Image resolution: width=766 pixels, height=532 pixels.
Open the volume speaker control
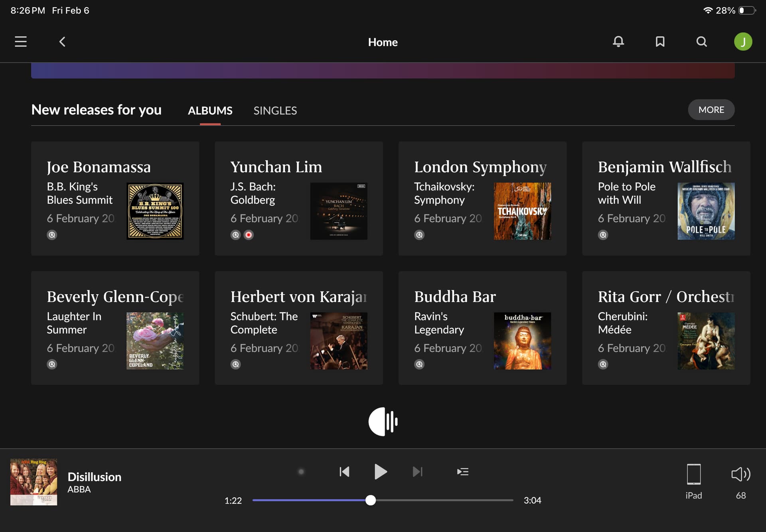click(x=740, y=474)
